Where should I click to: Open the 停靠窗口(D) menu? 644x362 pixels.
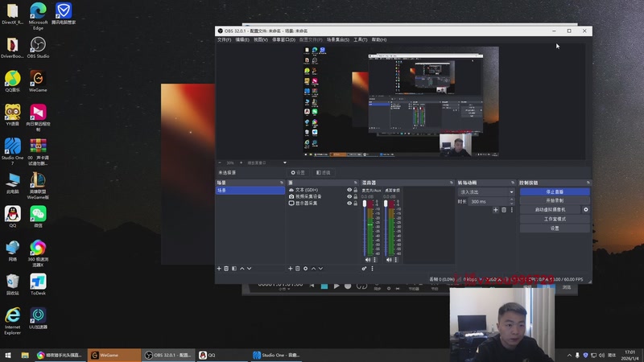(284, 39)
